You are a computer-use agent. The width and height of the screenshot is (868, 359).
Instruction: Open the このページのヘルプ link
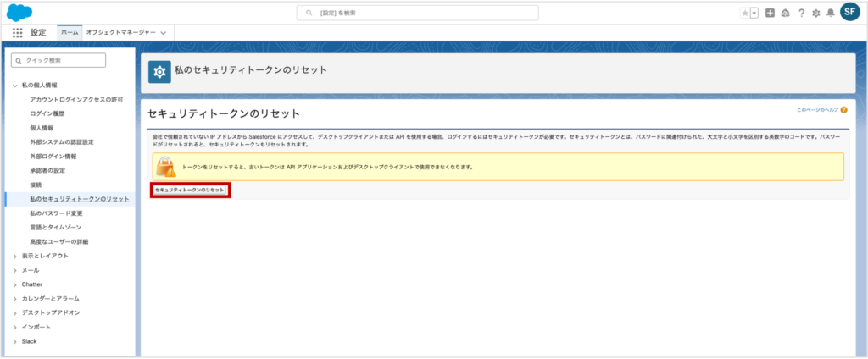pyautogui.click(x=816, y=110)
